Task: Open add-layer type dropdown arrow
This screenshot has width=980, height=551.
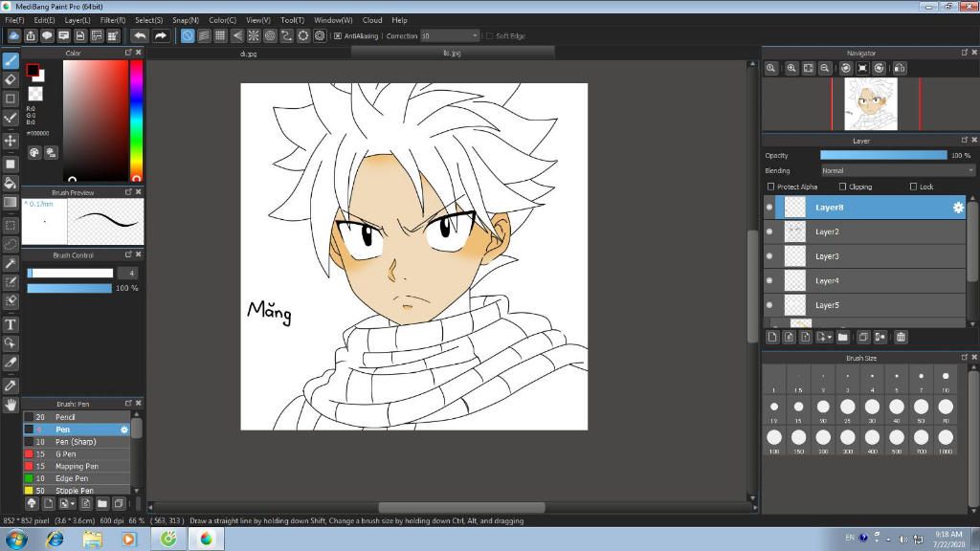Action: tap(830, 338)
